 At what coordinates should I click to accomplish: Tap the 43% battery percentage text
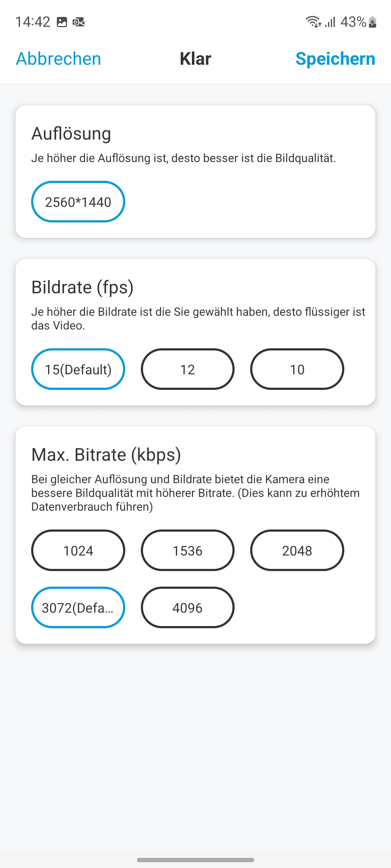(x=353, y=22)
